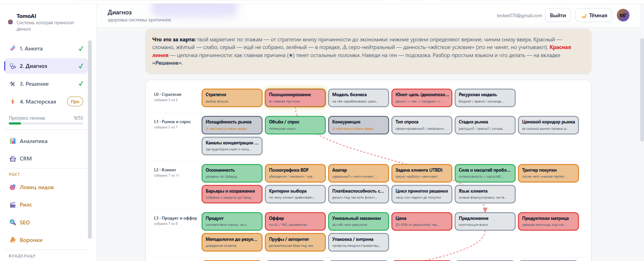Image resolution: width=644 pixels, height=261 pixels.
Task: Click the green checkmark beside Решение
Action: click(x=81, y=84)
